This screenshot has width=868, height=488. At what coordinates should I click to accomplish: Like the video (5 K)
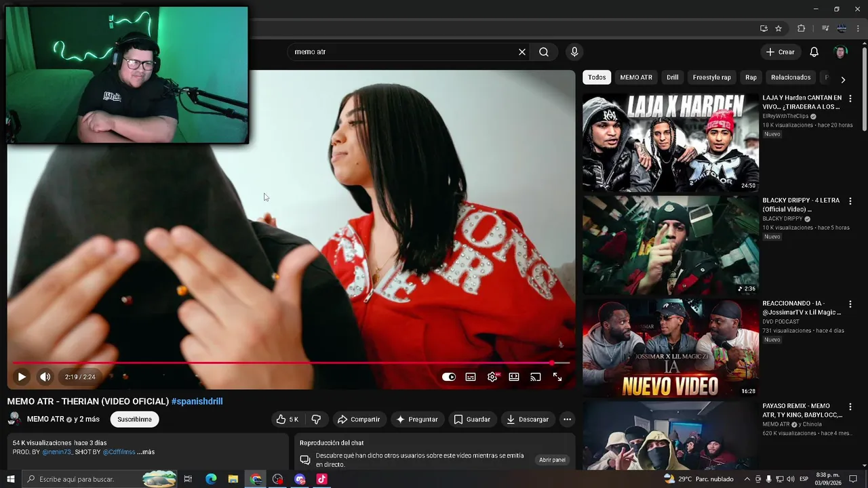tap(288, 420)
